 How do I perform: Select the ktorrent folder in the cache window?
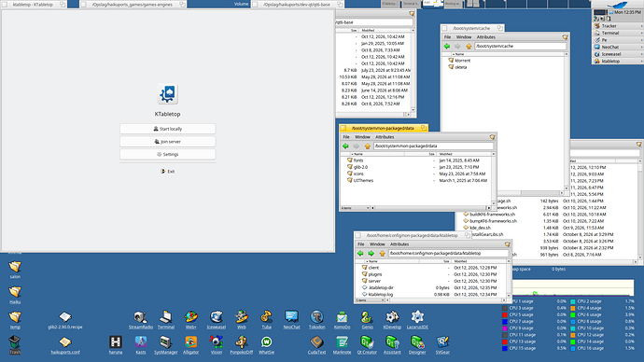[459, 61]
